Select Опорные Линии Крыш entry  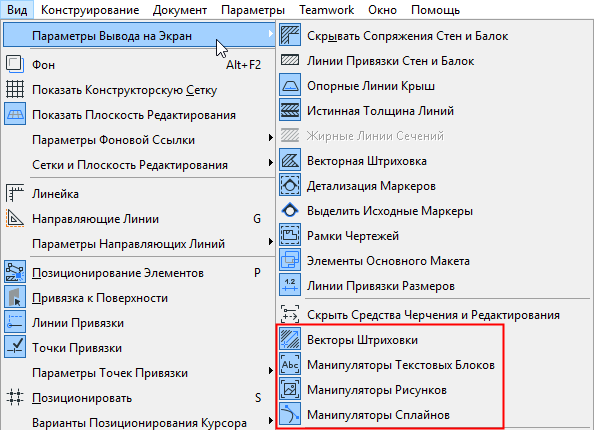[434, 86]
